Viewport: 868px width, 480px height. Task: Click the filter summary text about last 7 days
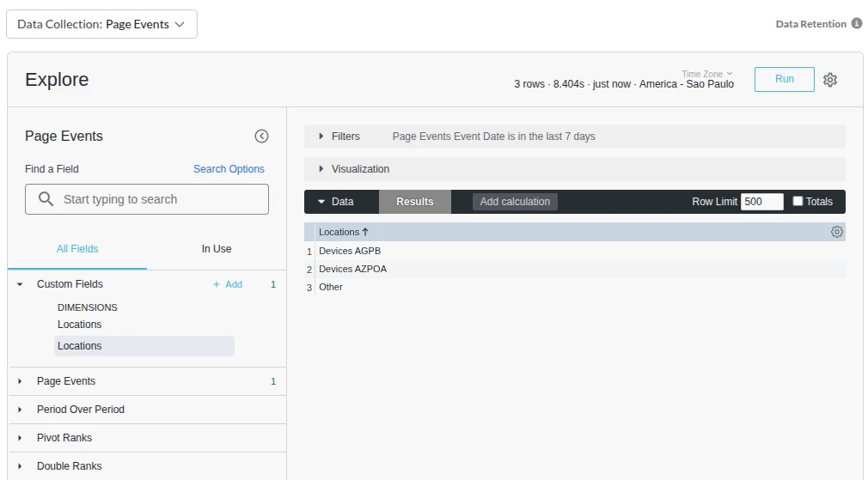(494, 136)
